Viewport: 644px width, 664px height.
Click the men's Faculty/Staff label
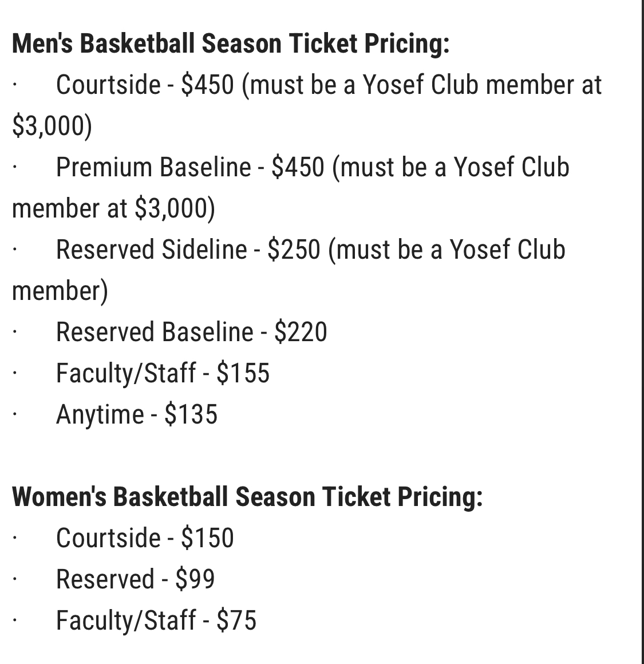coord(126,374)
